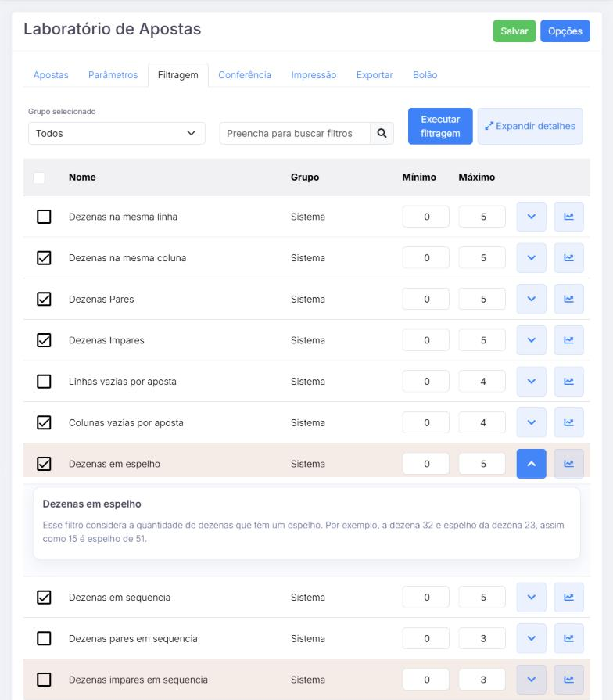Screen dimensions: 613x700
Task: Show statistics chart for Dezenas Impares
Action: [568, 340]
